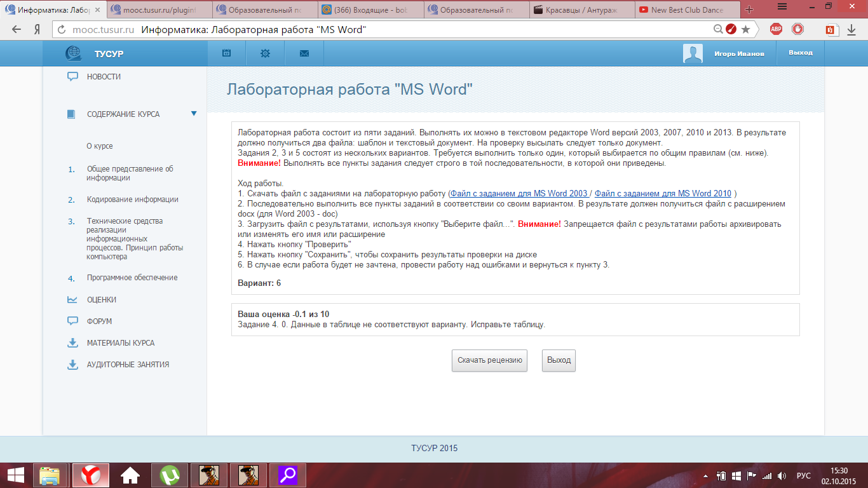Show hidden tray icons arrow

coord(707,476)
